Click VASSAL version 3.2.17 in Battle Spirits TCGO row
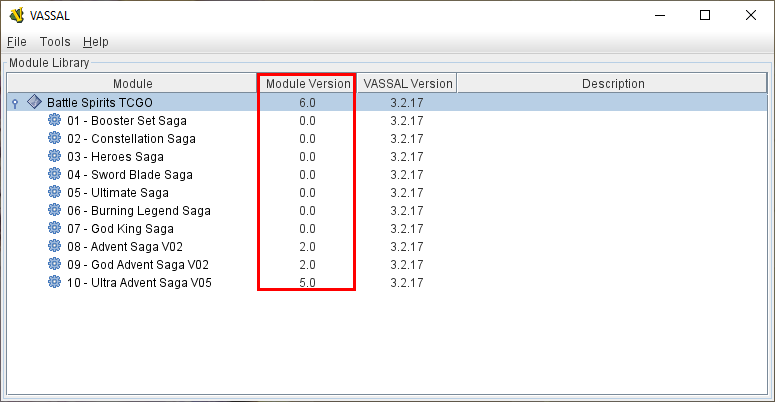775x402 pixels. click(x=407, y=102)
